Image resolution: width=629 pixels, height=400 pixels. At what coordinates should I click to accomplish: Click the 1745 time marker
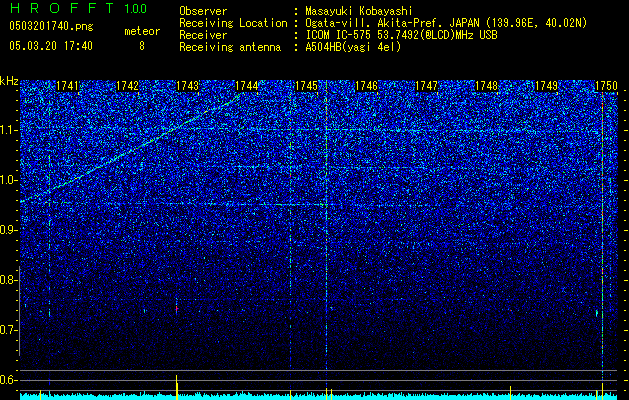tap(306, 86)
